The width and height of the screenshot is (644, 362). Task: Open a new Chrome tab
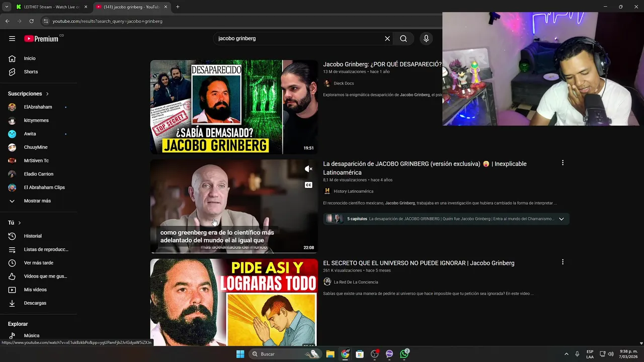point(178,7)
